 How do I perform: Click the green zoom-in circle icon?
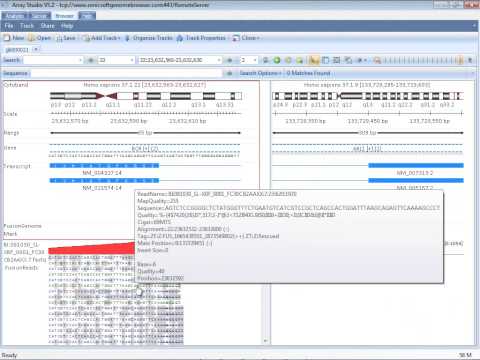point(277,60)
